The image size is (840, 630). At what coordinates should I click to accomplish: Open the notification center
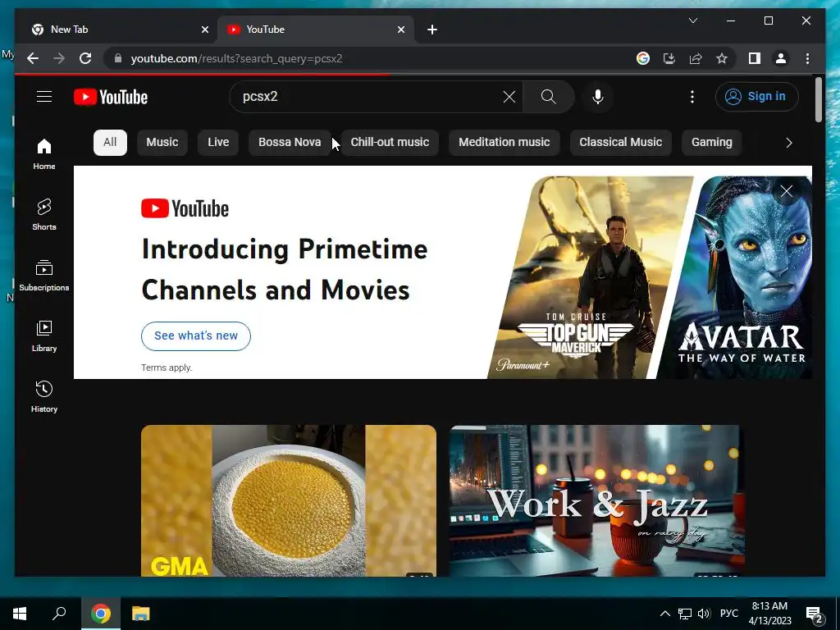pos(814,614)
